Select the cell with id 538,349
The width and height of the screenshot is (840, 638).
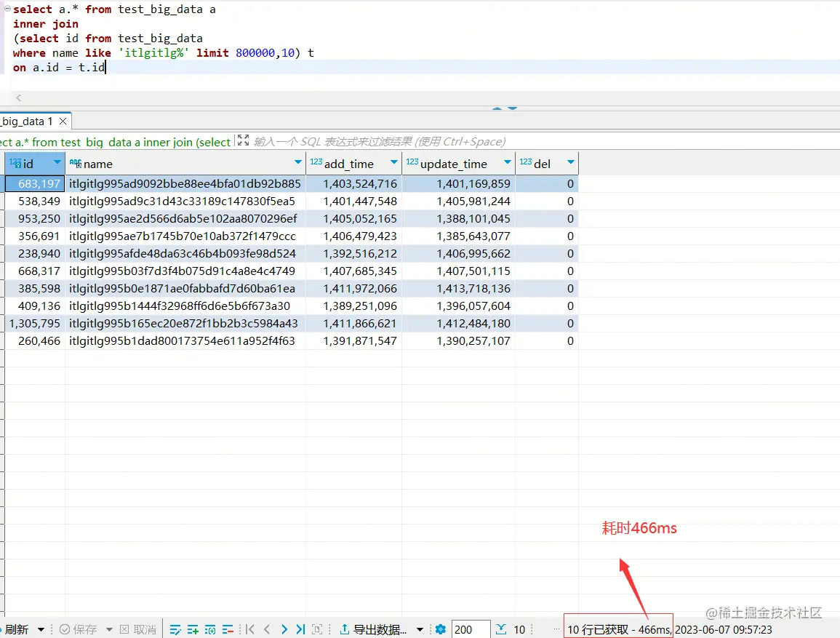[x=35, y=202]
